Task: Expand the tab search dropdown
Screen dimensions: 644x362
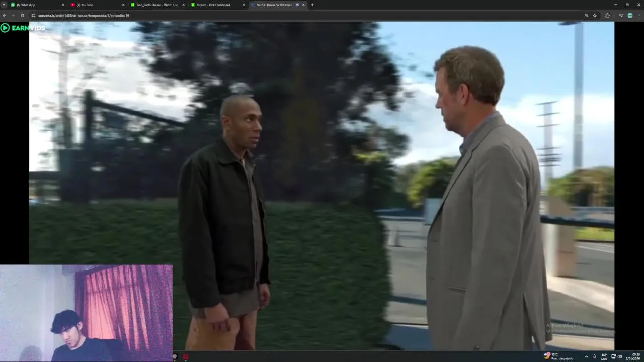Action: [4, 5]
